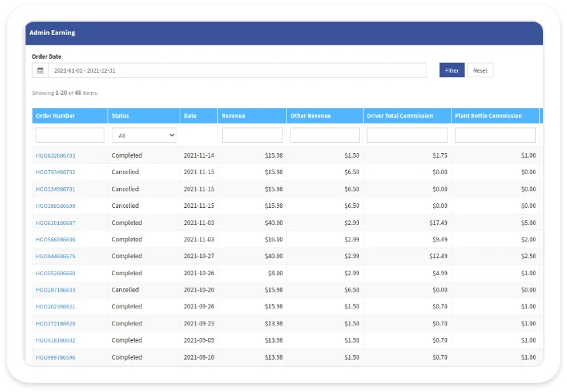
Task: Click the $4.99 driver commission value
Action: [x=439, y=273]
